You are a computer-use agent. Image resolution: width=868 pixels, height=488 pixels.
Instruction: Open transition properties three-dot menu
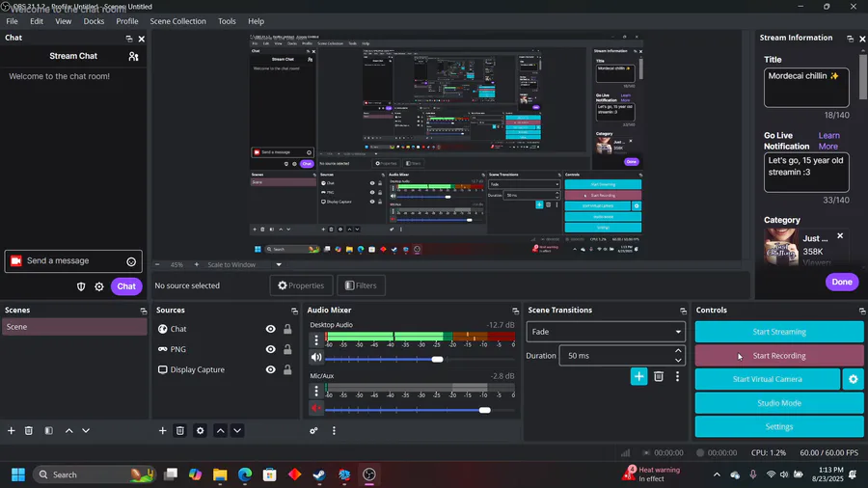click(677, 376)
